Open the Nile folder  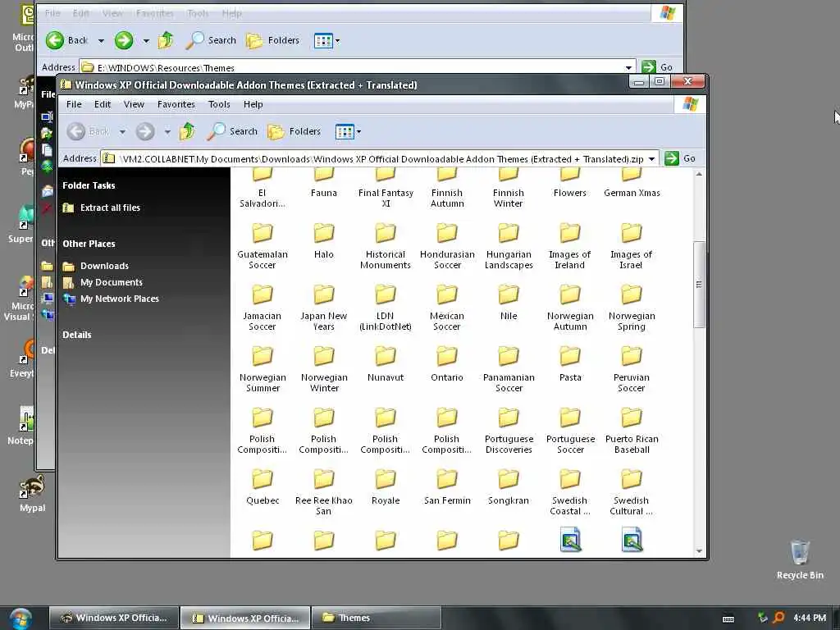tap(509, 303)
